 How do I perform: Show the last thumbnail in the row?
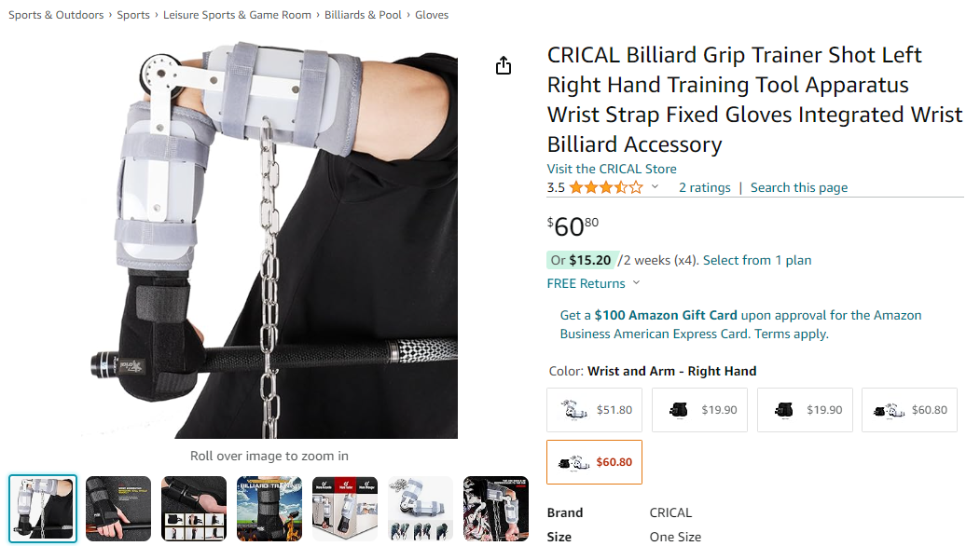pos(496,509)
